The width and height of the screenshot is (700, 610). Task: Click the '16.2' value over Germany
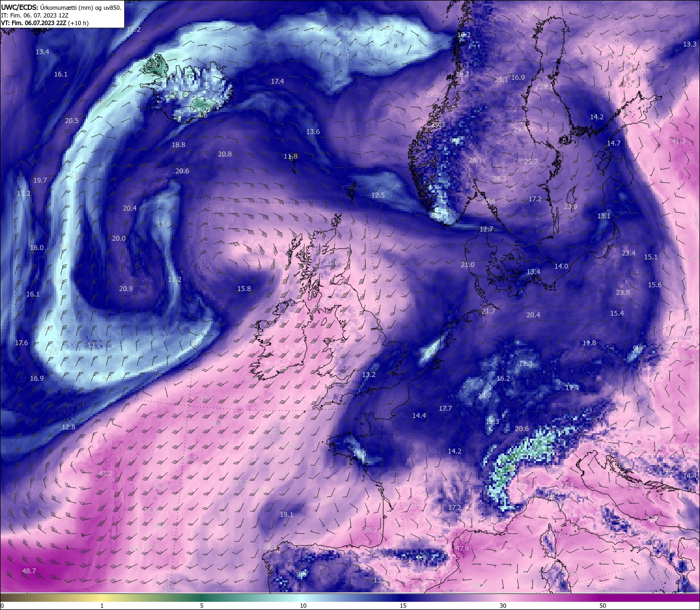(503, 379)
